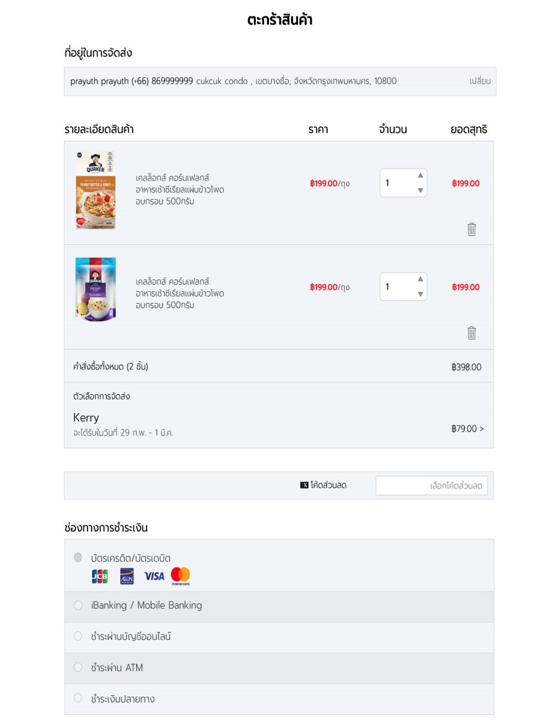Click the discount code coupon icon
This screenshot has width=560, height=728.
[x=304, y=485]
